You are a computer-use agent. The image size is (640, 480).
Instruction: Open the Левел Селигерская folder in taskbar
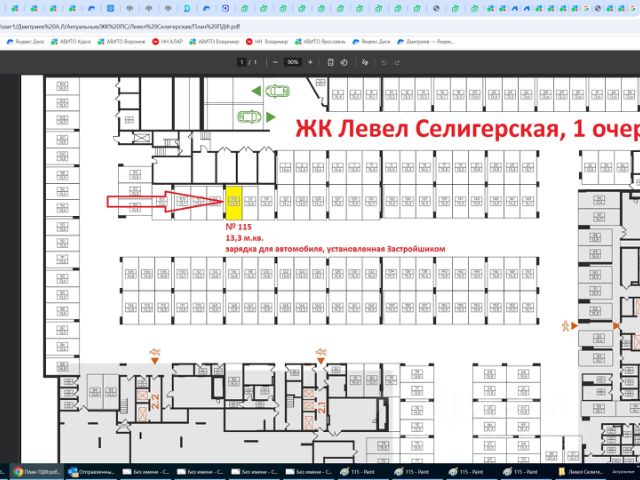582,472
